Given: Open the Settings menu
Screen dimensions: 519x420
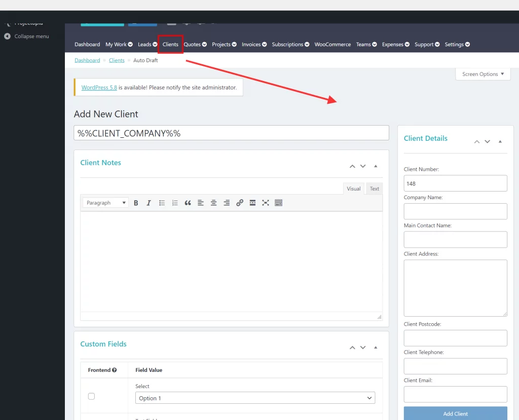Looking at the screenshot, I should pyautogui.click(x=457, y=45).
